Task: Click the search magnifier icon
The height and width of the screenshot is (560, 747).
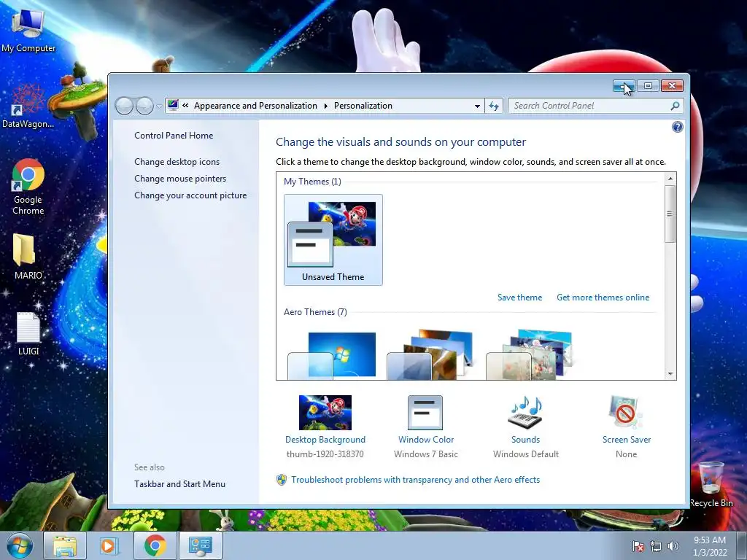Action: [675, 106]
